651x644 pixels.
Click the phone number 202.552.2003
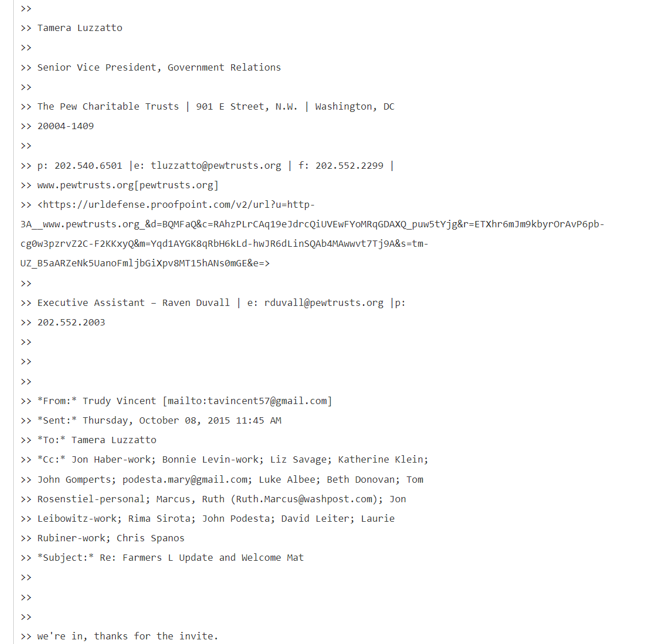71,323
